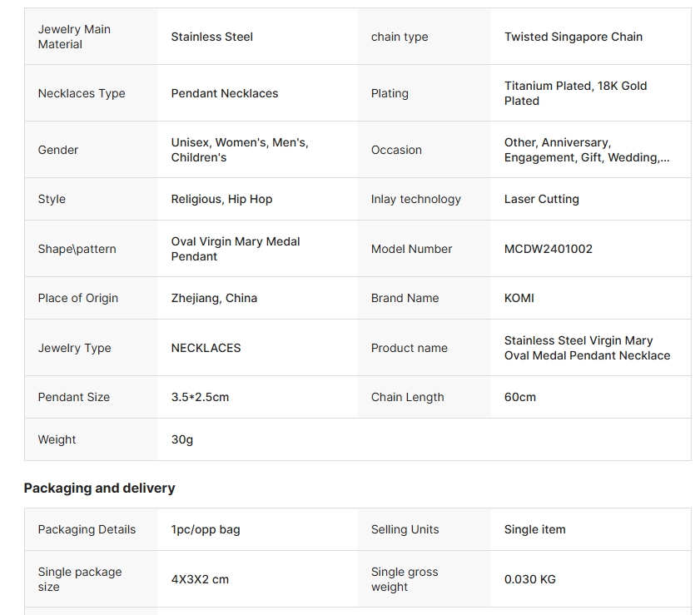This screenshot has width=700, height=615.
Task: Click the Packaging and delivery heading
Action: click(x=99, y=489)
